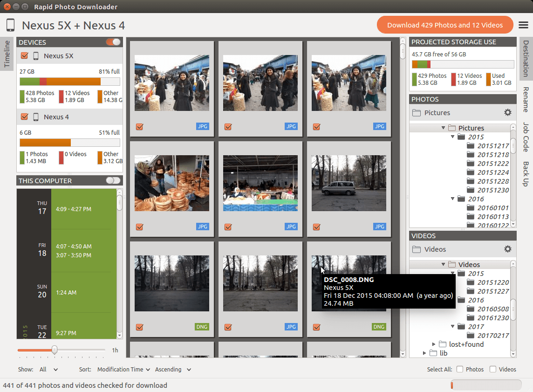This screenshot has width=533, height=392.
Task: Collapse the 2017 folder under Videos
Action: click(452, 326)
